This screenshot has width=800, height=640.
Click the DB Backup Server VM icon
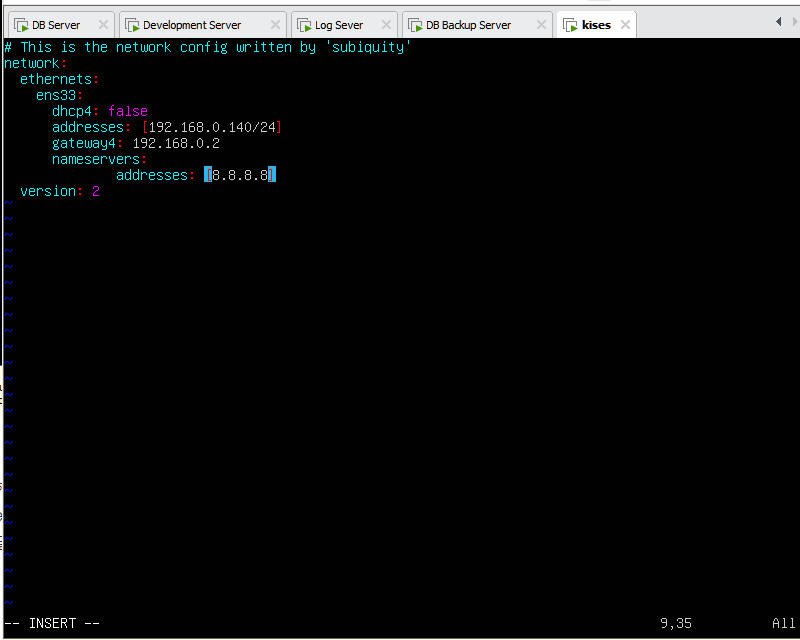coord(415,25)
